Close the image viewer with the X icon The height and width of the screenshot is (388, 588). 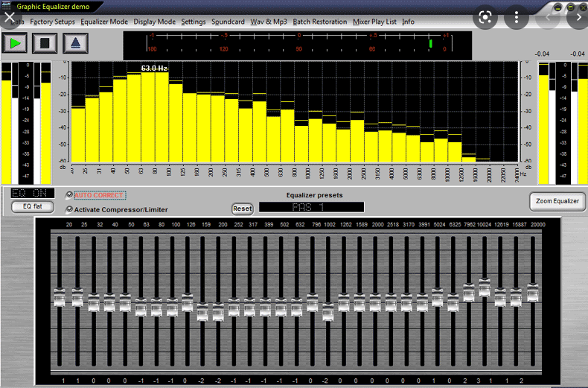[x=10, y=17]
